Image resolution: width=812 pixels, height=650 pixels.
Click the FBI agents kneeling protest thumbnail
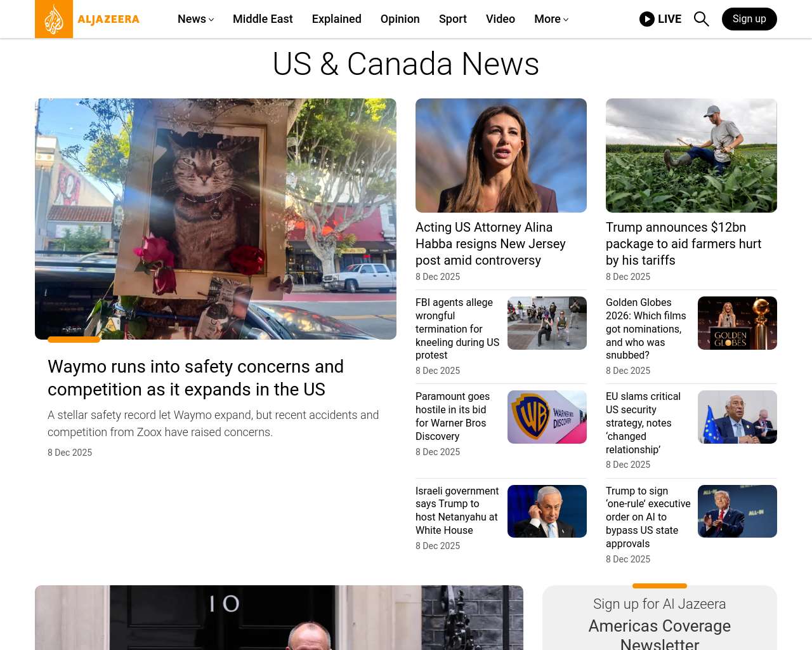click(547, 323)
